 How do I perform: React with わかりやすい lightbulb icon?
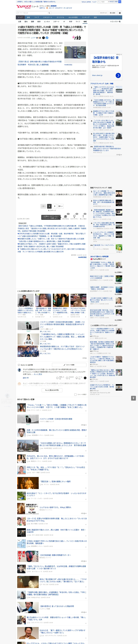pyautogui.click(x=74, y=216)
